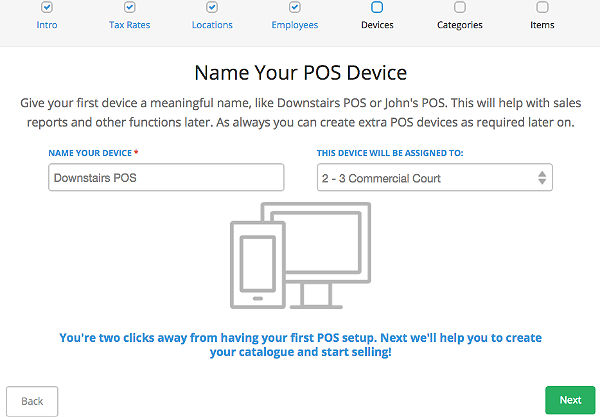Click the 'You're two clicks away' message

click(x=300, y=345)
